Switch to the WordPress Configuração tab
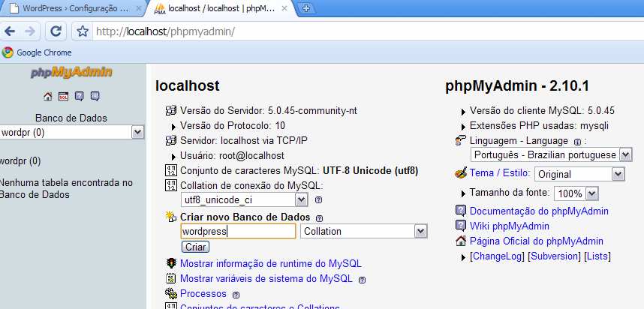The height and width of the screenshot is (309, 644). click(x=75, y=8)
